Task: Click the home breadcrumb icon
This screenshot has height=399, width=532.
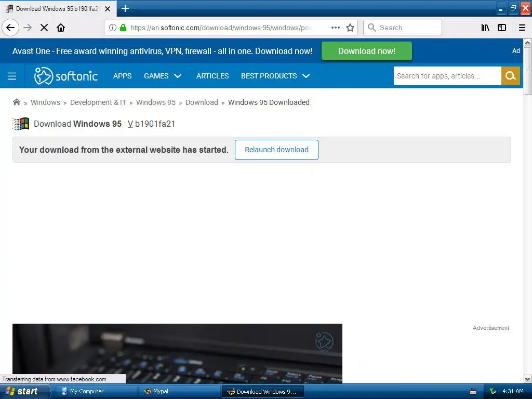Action: (16, 102)
